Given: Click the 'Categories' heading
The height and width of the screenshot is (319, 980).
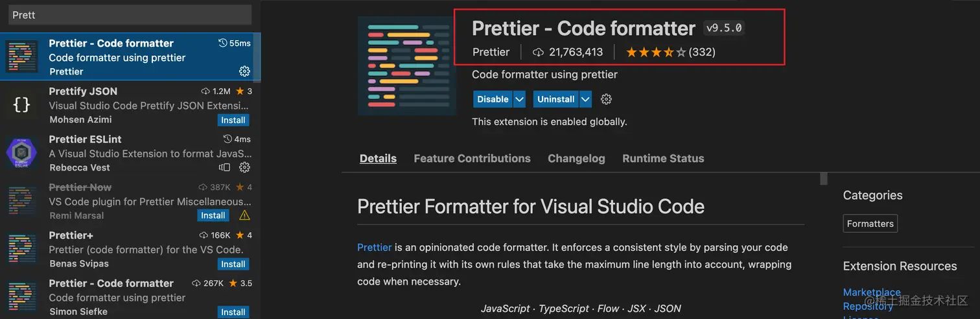Looking at the screenshot, I should pos(872,195).
